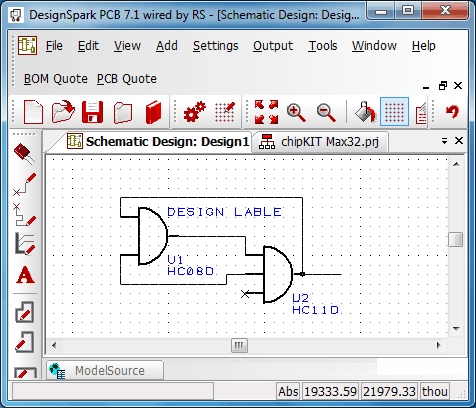Click the Undo red arrow icon

point(452,112)
